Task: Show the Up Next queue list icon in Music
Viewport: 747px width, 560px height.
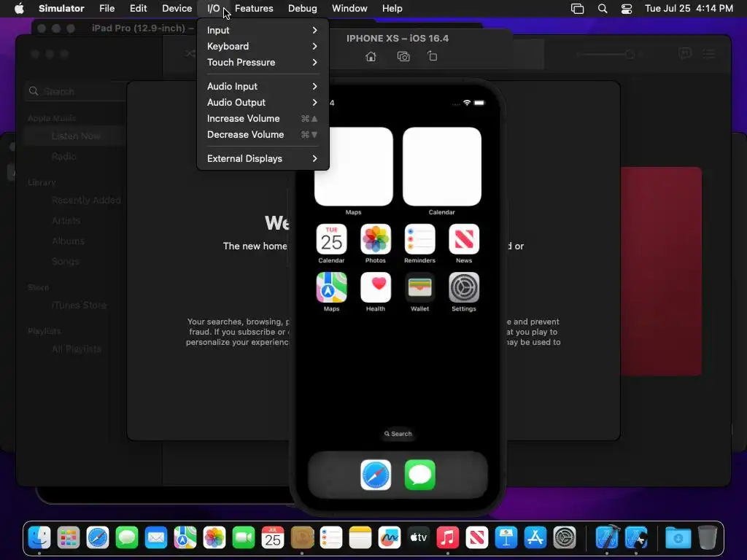Action: pyautogui.click(x=709, y=54)
